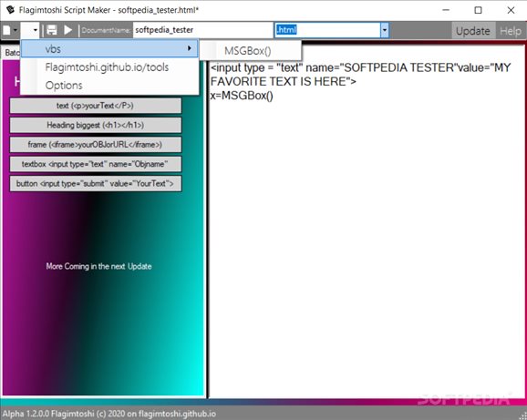Viewport: 527px width, 420px height.
Task: Click the .html extension combo box text
Action: [286, 30]
